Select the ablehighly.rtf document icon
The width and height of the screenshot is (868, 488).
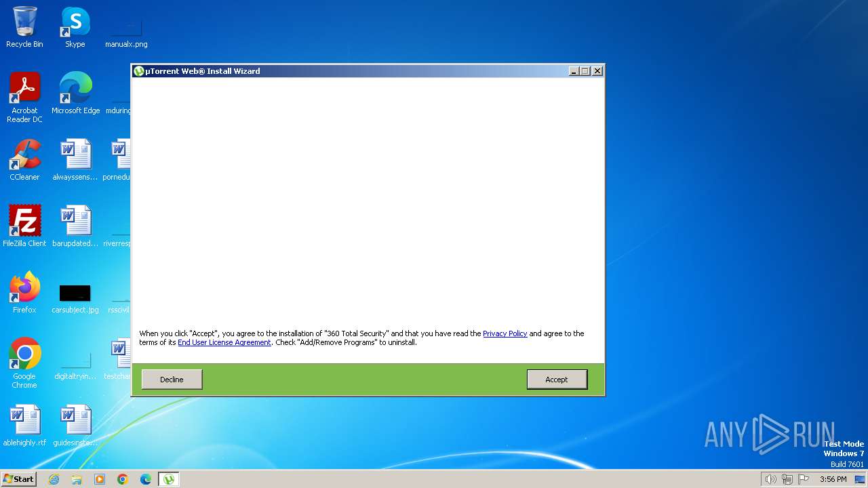pyautogui.click(x=24, y=426)
